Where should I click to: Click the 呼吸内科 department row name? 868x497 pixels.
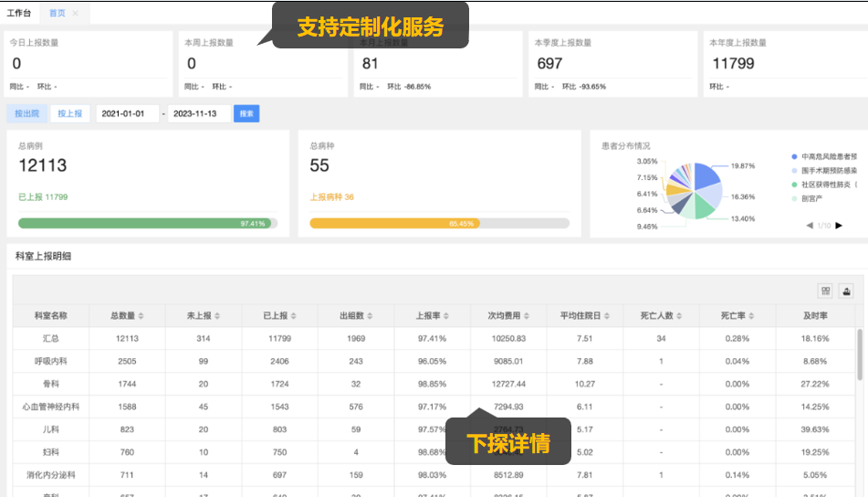point(50,361)
